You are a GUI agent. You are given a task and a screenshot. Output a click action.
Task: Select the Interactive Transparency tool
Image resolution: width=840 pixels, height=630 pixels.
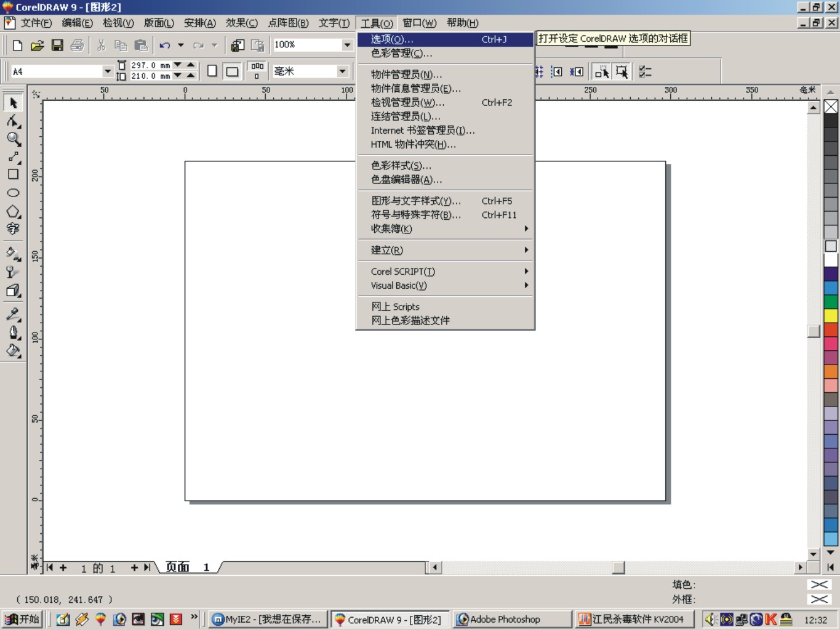pos(13,272)
